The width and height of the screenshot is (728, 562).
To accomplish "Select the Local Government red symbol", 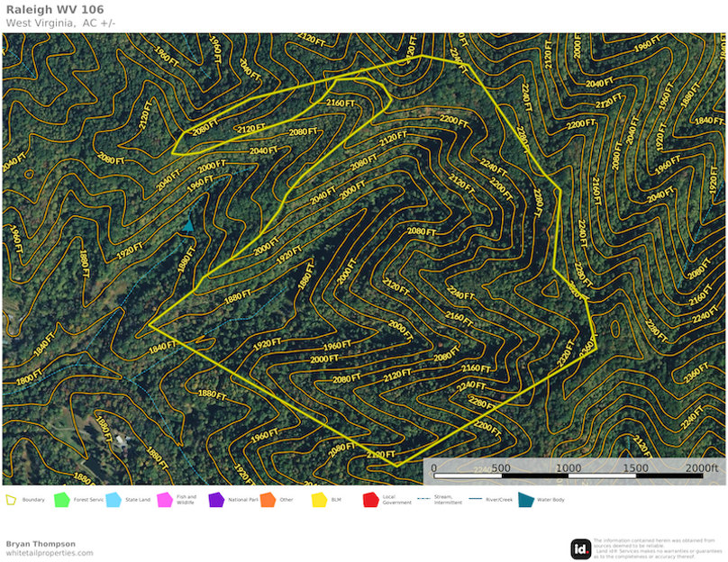I will click(x=369, y=497).
